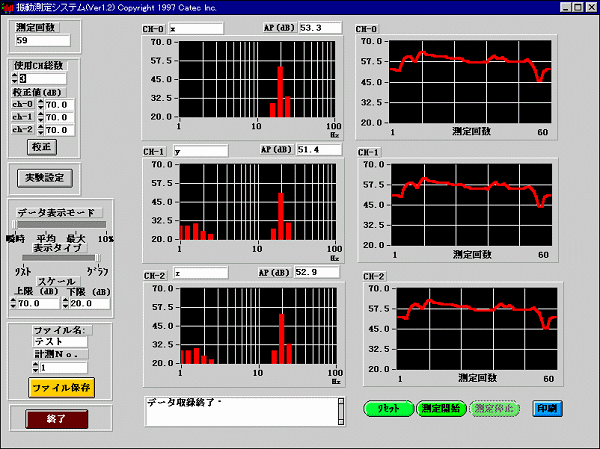Click the データ表示モード slider track
The height and width of the screenshot is (449, 600).
pyautogui.click(x=60, y=224)
